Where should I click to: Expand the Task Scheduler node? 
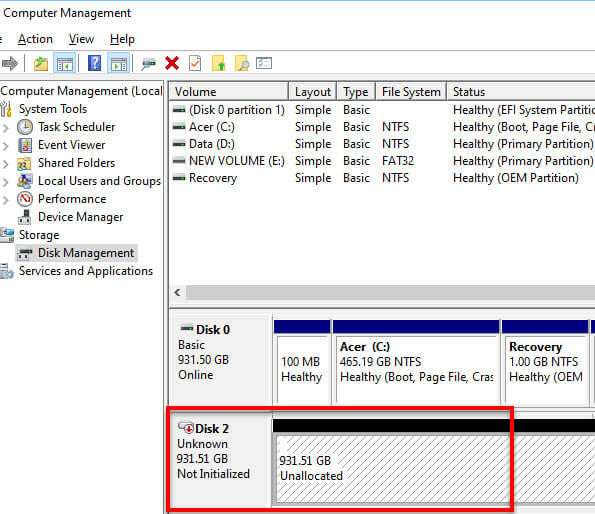click(5, 128)
